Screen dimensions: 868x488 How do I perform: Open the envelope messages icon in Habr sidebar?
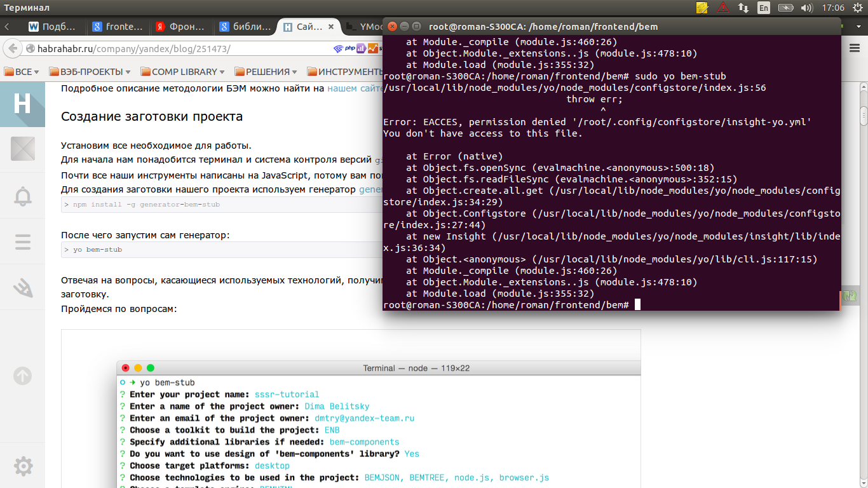pos(22,149)
